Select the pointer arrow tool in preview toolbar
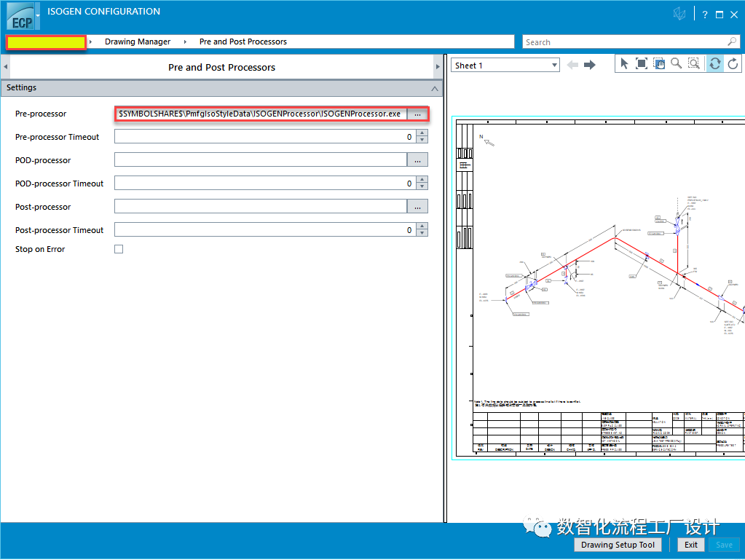Screen dimensions: 745x560 pyautogui.click(x=624, y=63)
